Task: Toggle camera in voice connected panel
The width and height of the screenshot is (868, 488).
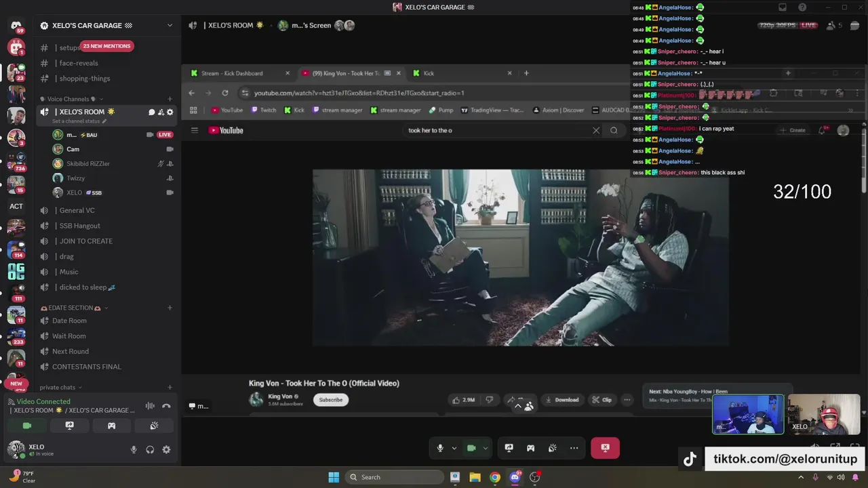Action: click(x=27, y=426)
